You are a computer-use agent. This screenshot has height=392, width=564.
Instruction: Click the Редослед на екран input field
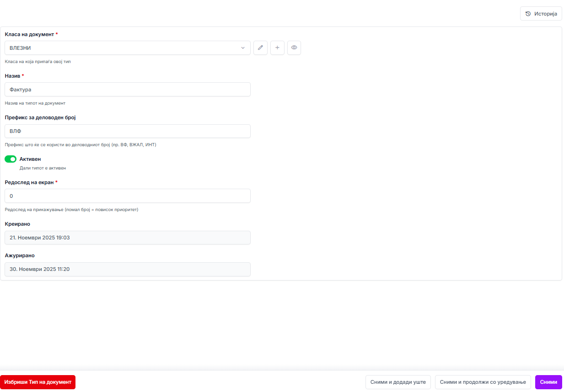[x=128, y=196]
